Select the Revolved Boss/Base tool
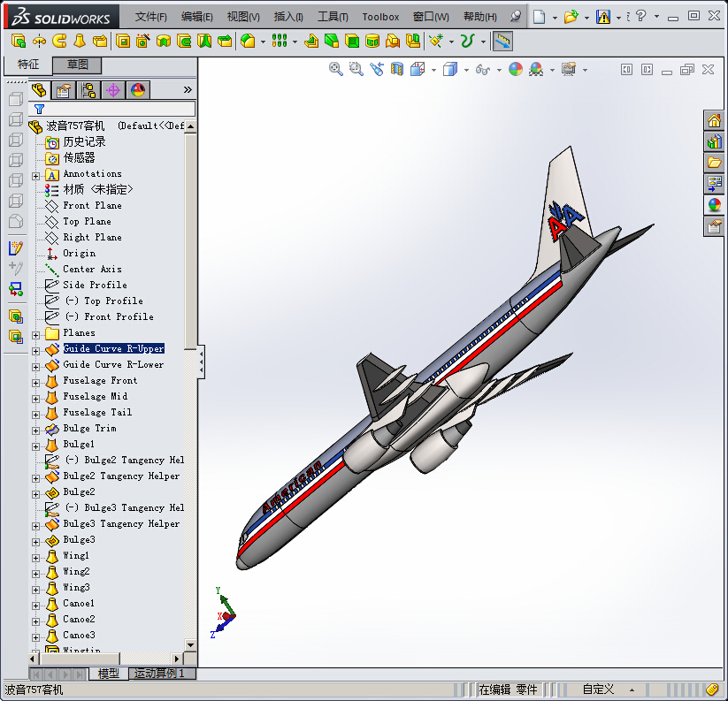 click(39, 42)
